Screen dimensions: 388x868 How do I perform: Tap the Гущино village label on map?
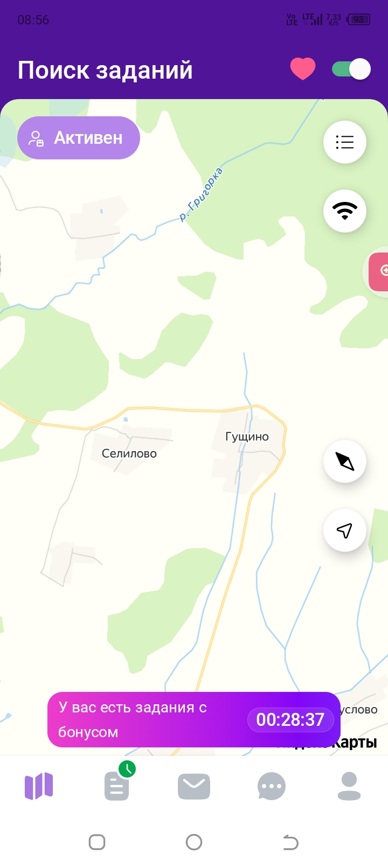tap(247, 437)
